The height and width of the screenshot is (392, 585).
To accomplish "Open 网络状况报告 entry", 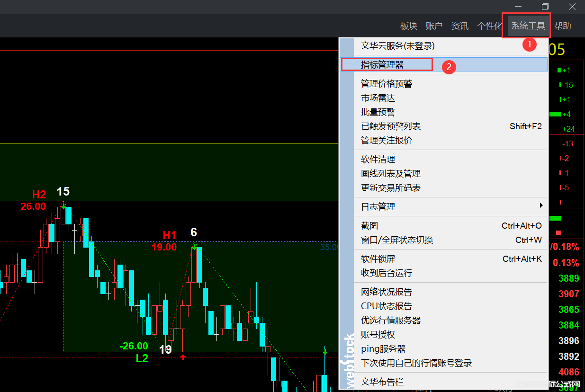I will [x=451, y=292].
